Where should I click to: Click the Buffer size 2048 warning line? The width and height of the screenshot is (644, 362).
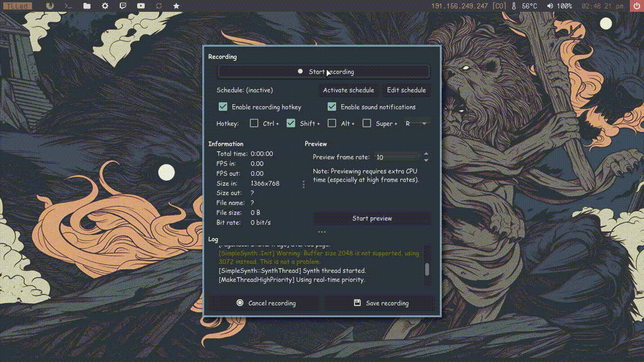pyautogui.click(x=319, y=257)
